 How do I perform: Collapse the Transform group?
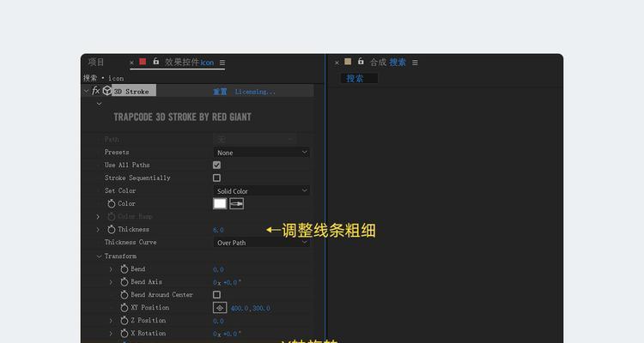99,256
